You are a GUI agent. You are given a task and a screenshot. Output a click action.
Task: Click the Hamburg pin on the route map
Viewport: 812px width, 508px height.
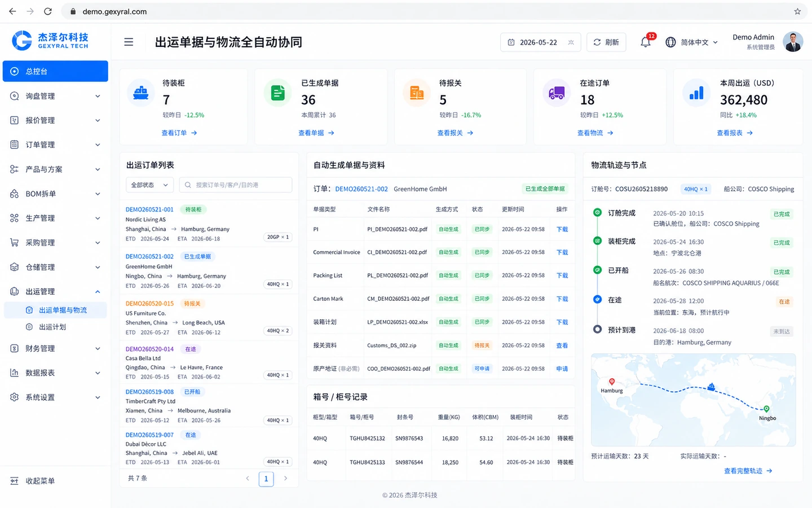pyautogui.click(x=612, y=382)
